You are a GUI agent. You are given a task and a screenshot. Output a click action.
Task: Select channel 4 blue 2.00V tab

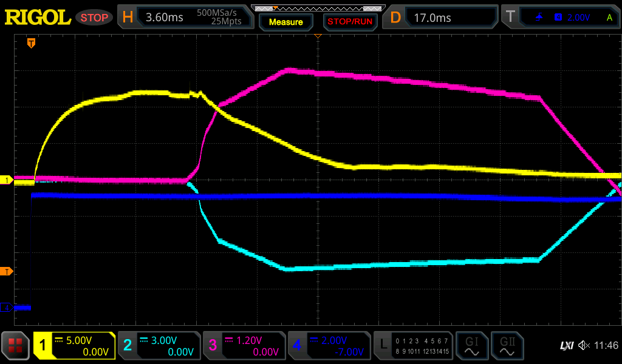(x=329, y=346)
